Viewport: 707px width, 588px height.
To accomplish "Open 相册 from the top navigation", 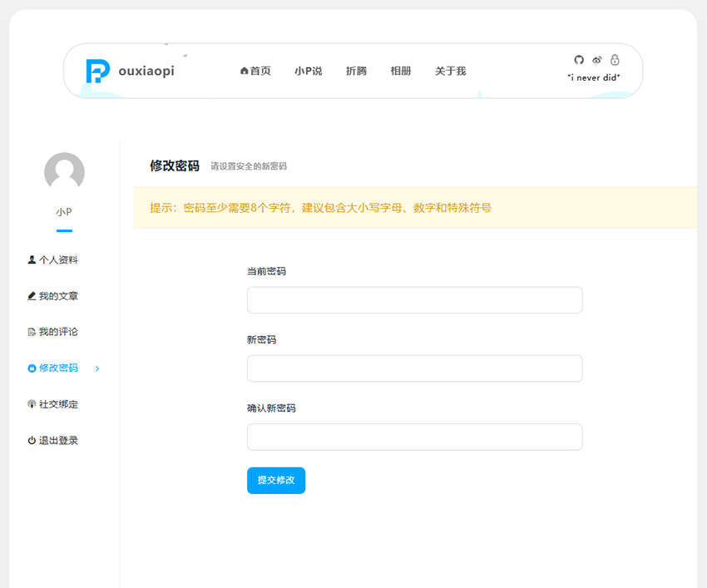I will [x=401, y=72].
